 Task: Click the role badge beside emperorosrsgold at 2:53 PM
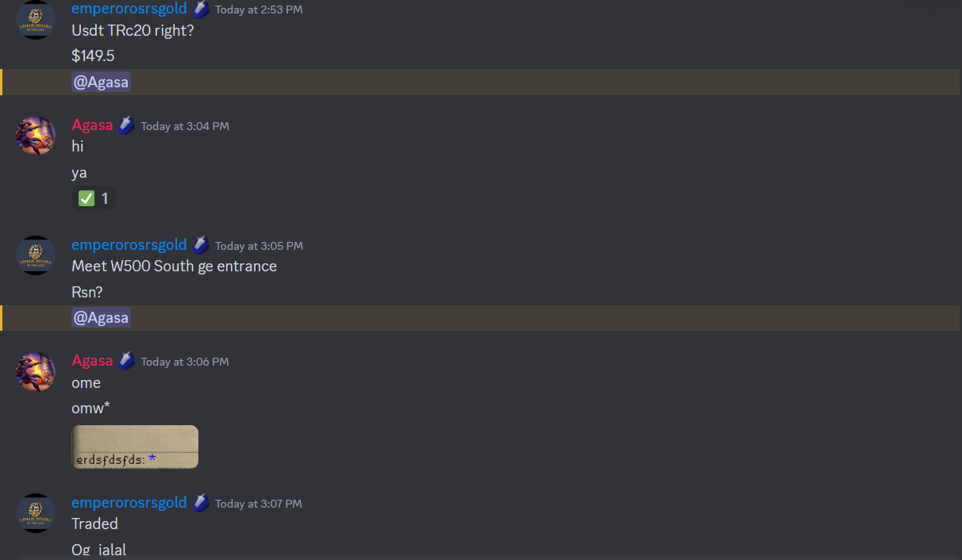tap(201, 10)
